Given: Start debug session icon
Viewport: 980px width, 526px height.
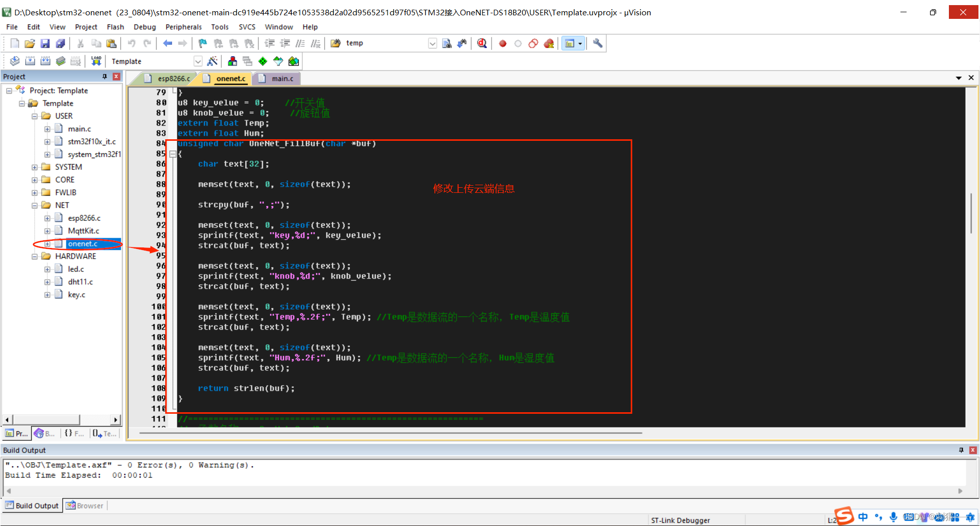Looking at the screenshot, I should point(482,43).
